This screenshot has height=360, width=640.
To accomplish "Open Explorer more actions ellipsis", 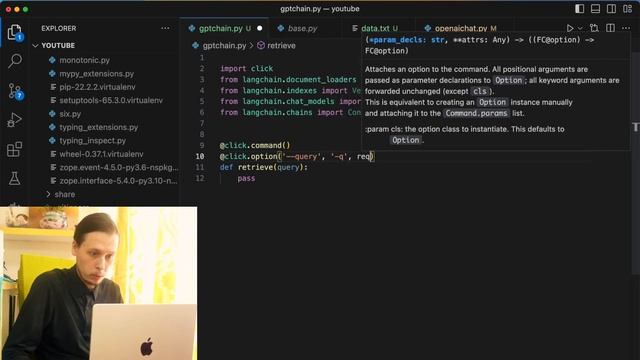I will click(165, 28).
